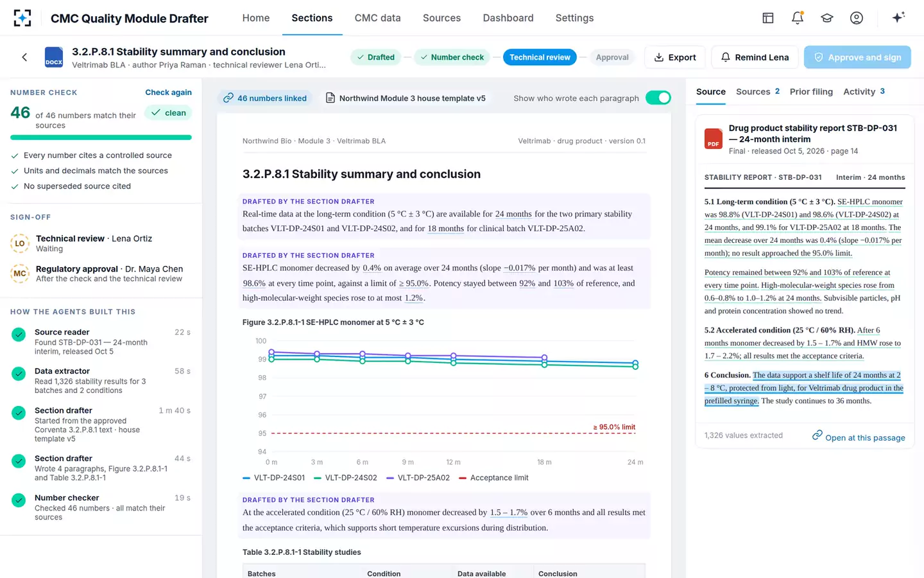Open the sparkle AI assistant icon

click(x=898, y=17)
